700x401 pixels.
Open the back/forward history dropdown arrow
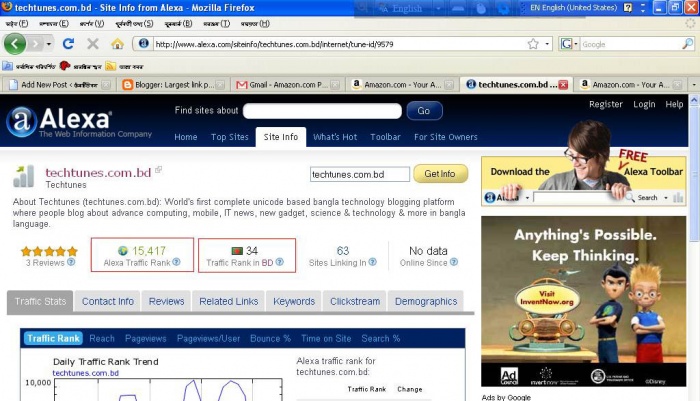coord(49,44)
